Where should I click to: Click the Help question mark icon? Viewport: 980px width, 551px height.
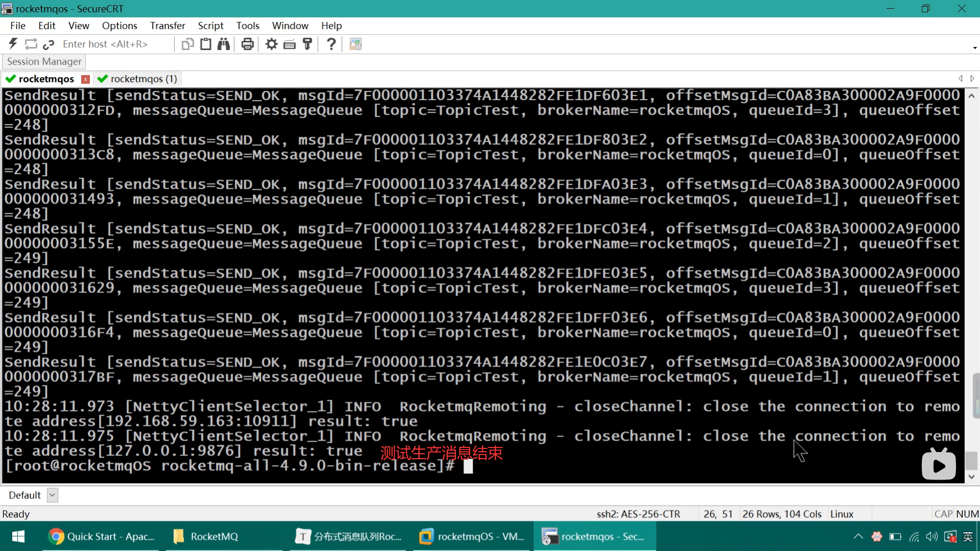click(331, 44)
